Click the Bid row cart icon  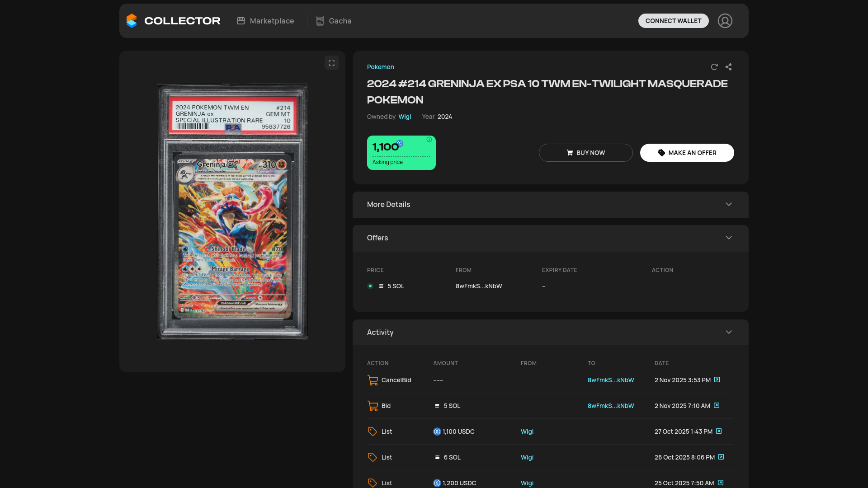point(373,406)
